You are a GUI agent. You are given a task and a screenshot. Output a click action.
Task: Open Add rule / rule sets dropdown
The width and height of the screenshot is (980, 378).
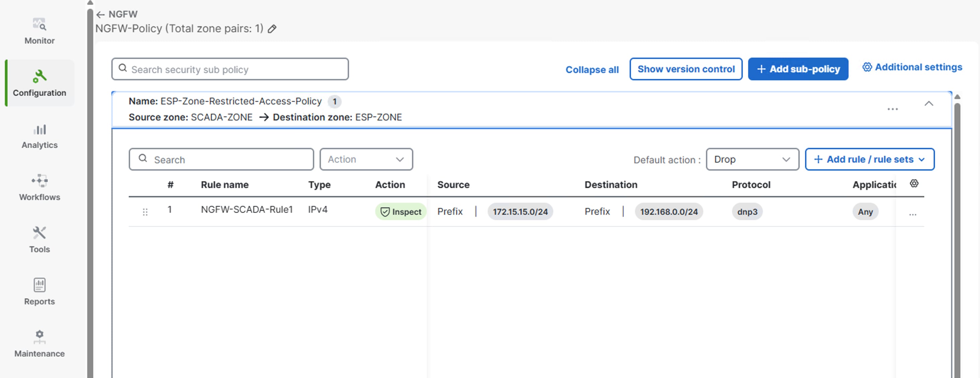point(869,160)
